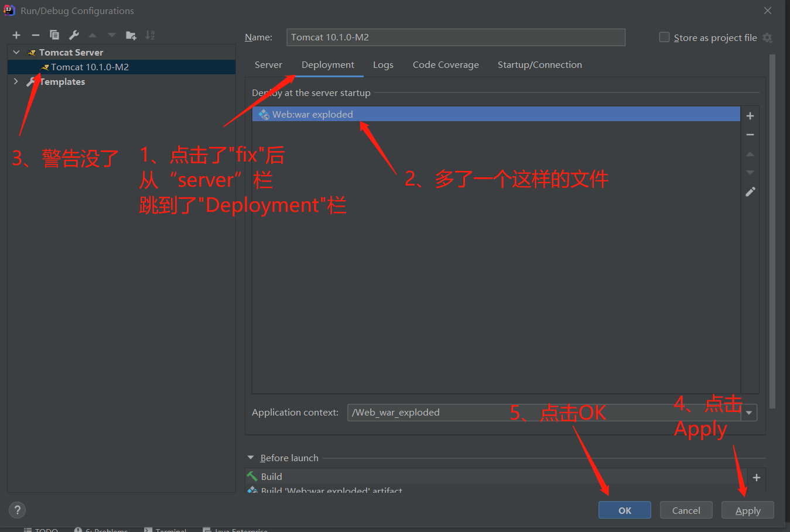Click the Cancel button

686,510
